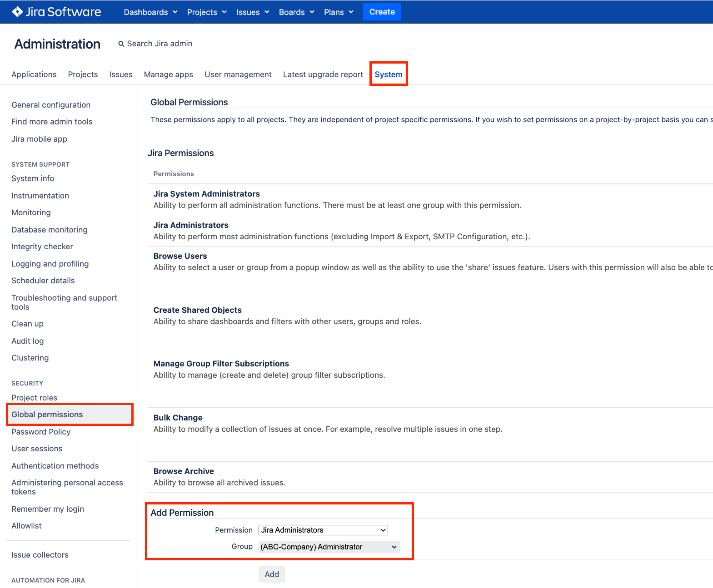713x588 pixels.
Task: Open the Allowlist page
Action: (x=26, y=526)
